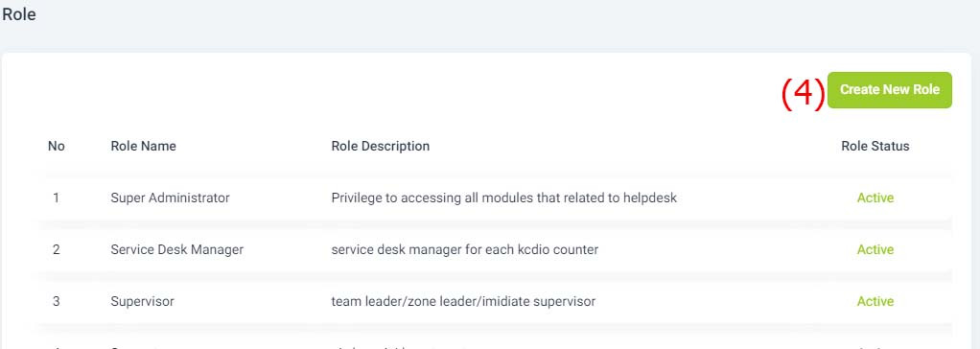Click Active status for Service Desk Manager
The height and width of the screenshot is (349, 980).
point(875,249)
